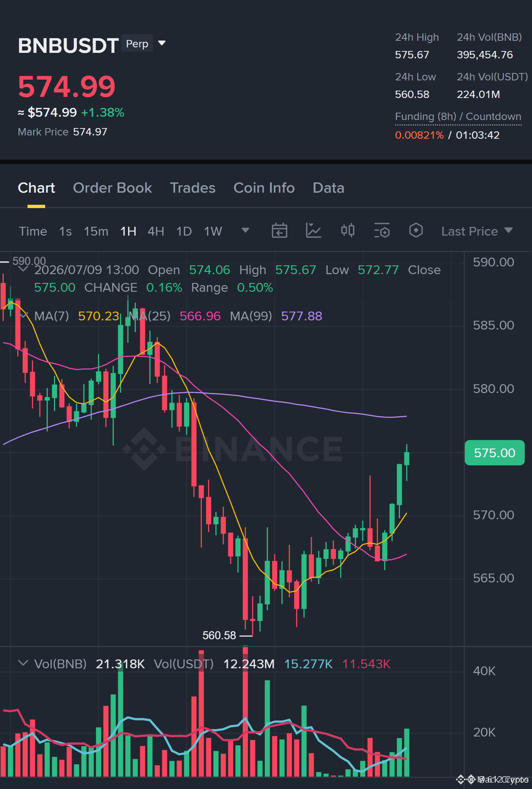This screenshot has width=532, height=789.
Task: Click the Vol(BNB) 21.318K value
Action: [120, 664]
